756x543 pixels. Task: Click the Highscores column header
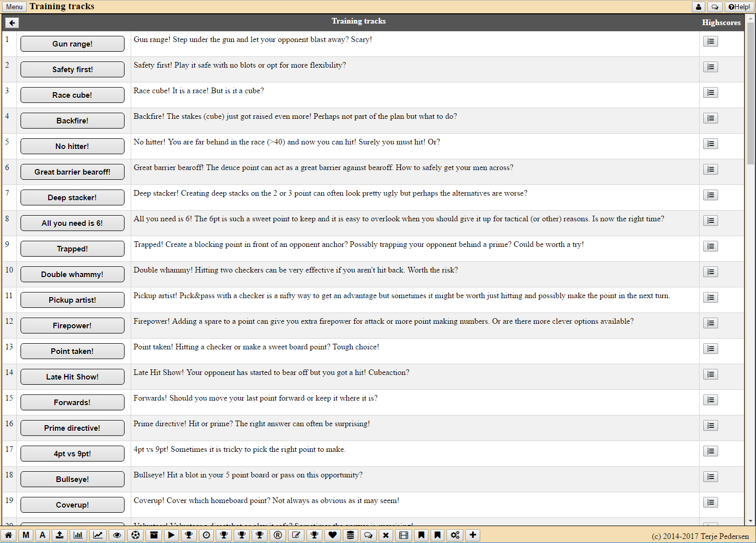(x=721, y=23)
